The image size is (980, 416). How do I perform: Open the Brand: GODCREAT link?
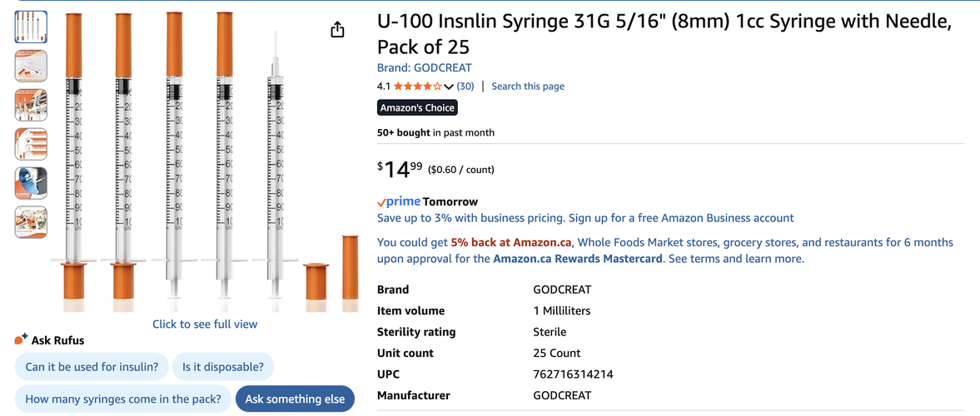pos(425,67)
